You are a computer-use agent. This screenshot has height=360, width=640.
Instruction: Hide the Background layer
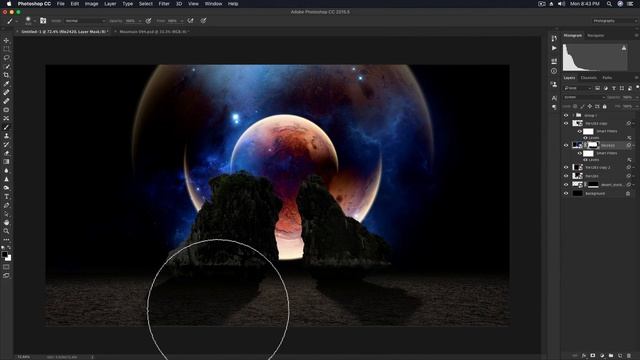coord(566,193)
